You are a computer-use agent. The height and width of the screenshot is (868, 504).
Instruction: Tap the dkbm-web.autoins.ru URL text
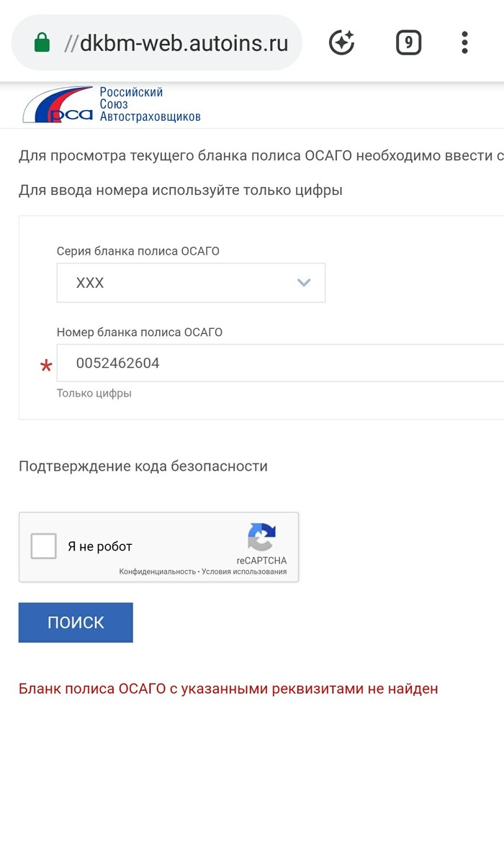[x=184, y=43]
